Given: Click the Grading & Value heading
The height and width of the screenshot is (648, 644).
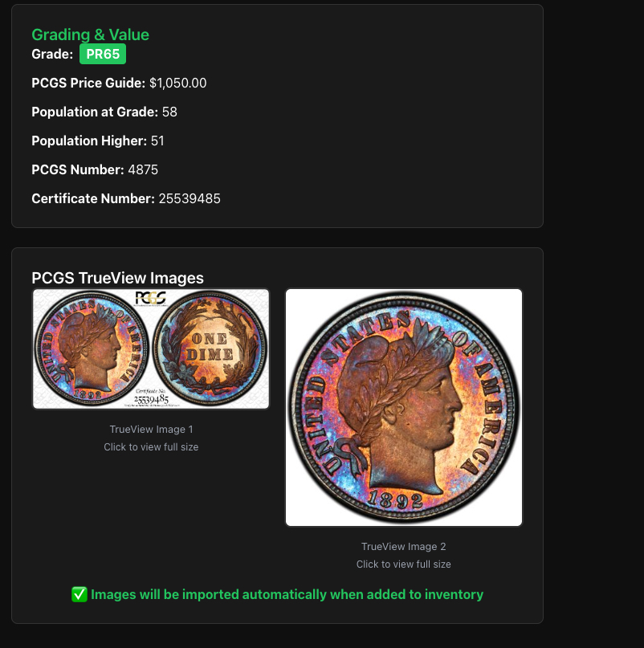Looking at the screenshot, I should tap(90, 35).
